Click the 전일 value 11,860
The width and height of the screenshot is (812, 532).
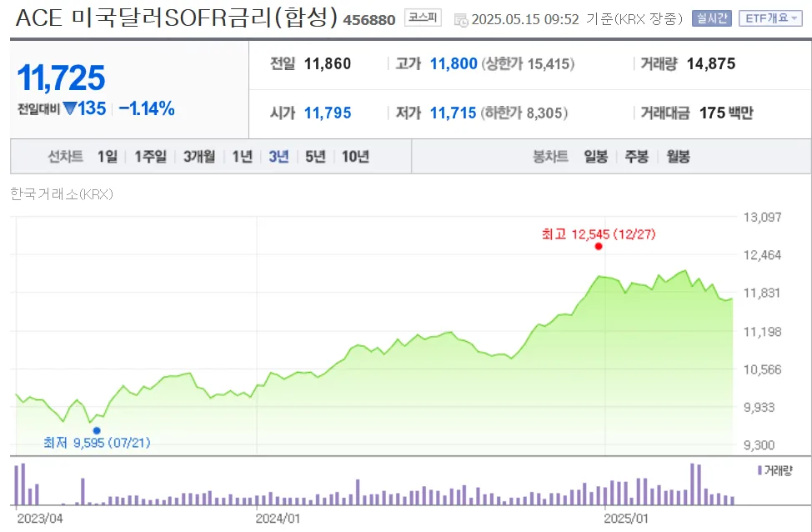328,63
